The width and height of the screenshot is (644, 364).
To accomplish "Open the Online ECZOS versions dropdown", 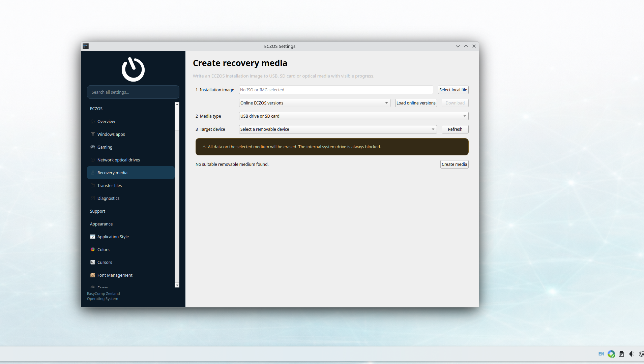I will coord(315,103).
